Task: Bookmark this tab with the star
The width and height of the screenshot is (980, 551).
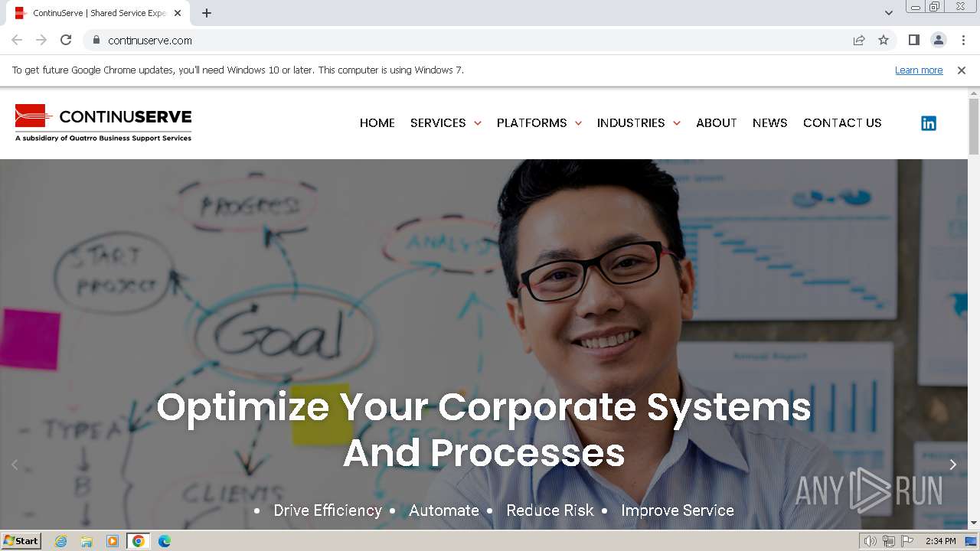Action: [884, 40]
